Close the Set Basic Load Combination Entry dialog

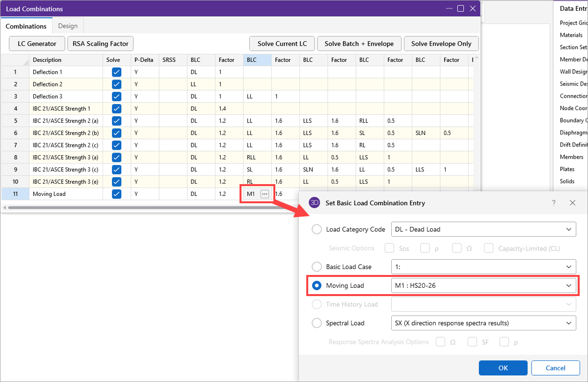572,203
